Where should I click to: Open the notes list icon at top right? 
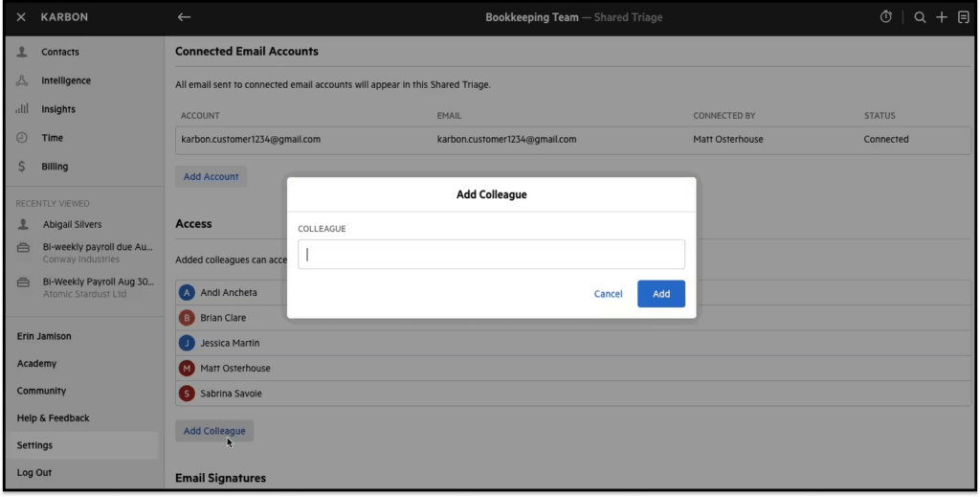pos(963,17)
